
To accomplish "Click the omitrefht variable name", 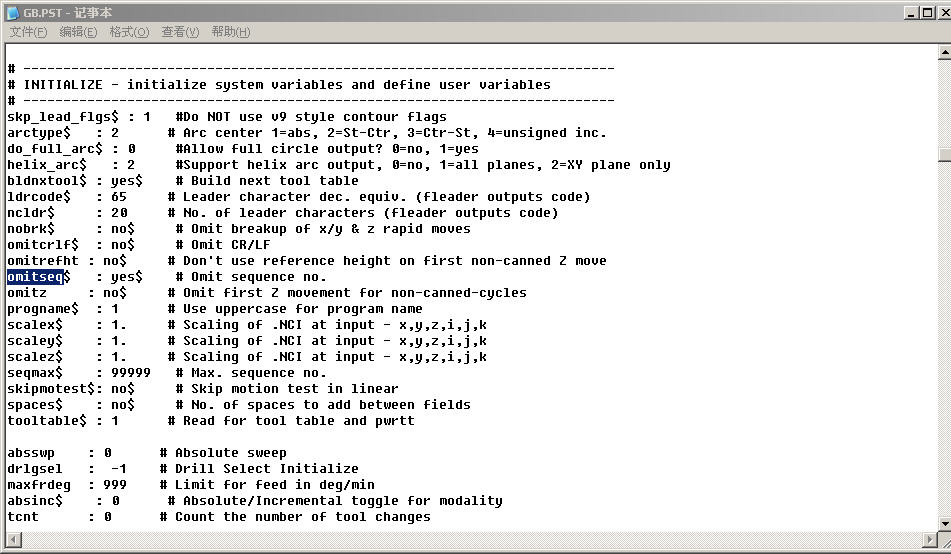I will click(43, 260).
